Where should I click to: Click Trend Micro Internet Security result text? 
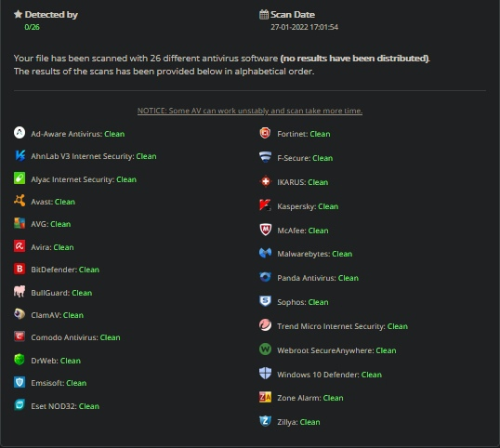(x=342, y=326)
